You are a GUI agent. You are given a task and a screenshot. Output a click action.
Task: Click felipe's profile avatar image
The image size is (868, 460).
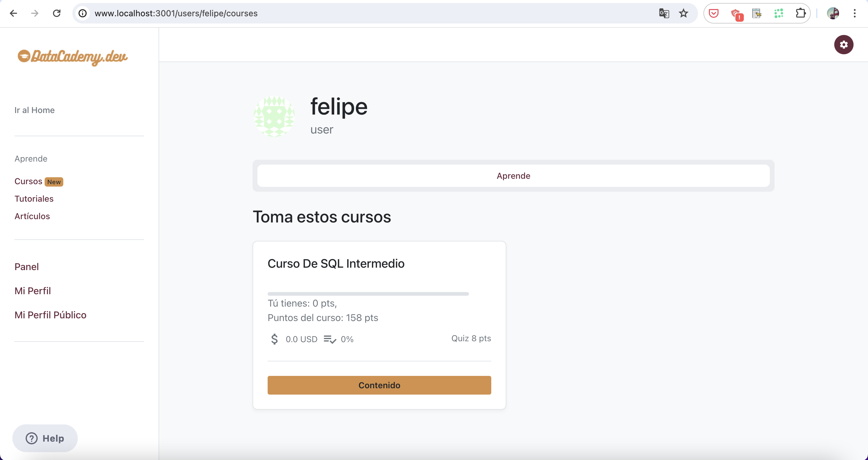click(x=274, y=116)
